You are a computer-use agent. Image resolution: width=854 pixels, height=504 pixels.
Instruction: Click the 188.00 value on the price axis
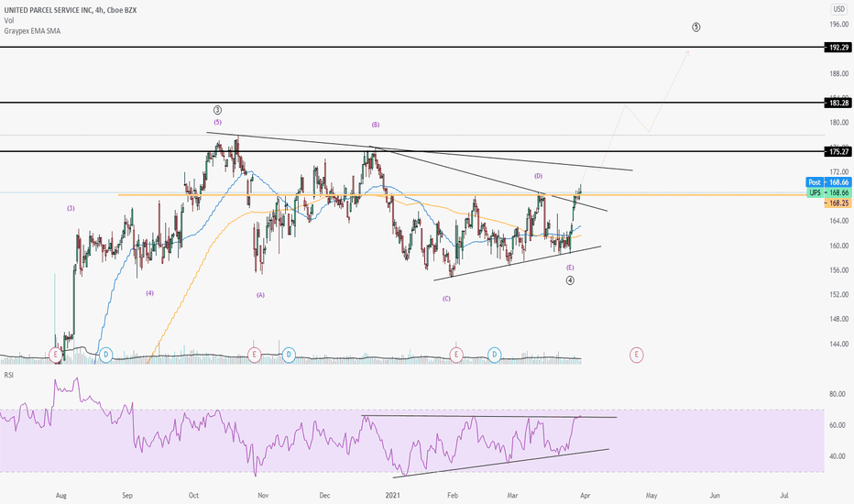coord(839,73)
